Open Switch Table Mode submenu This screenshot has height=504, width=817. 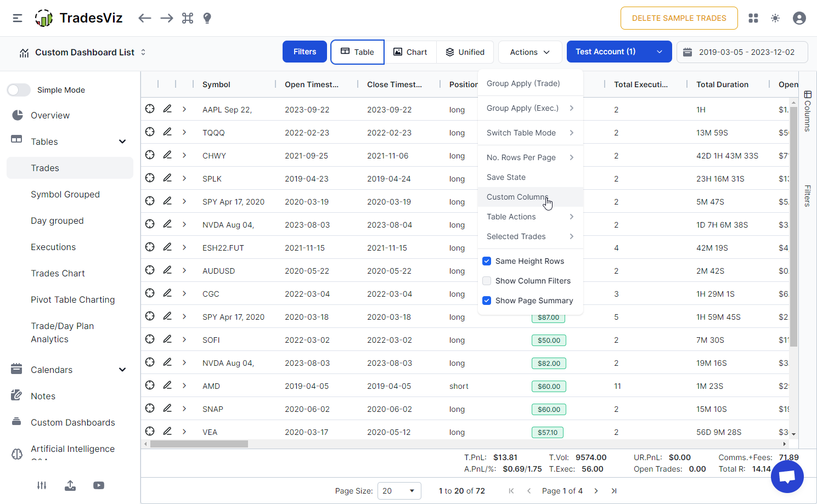click(x=530, y=133)
